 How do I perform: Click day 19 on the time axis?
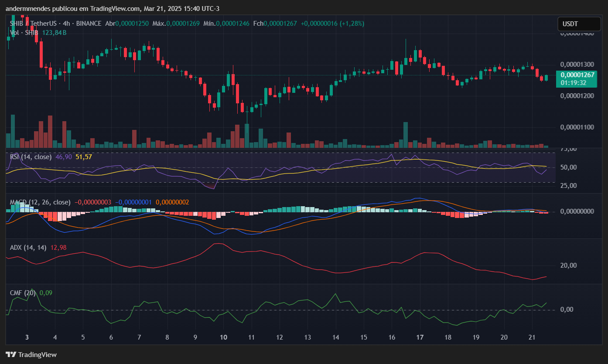(x=476, y=337)
